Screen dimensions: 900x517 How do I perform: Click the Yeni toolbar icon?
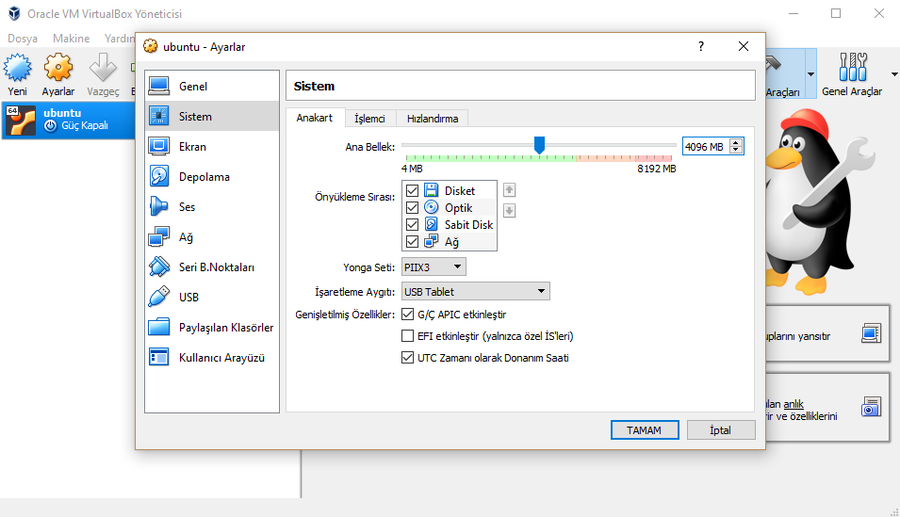(x=18, y=72)
